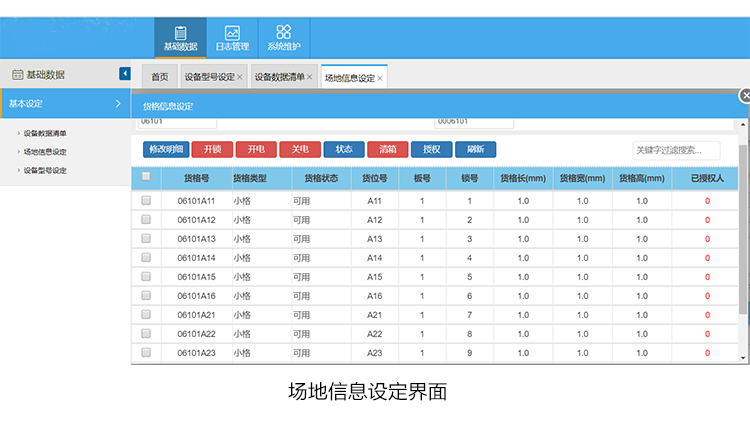Expand the 基本设定 sidebar section

pos(65,103)
